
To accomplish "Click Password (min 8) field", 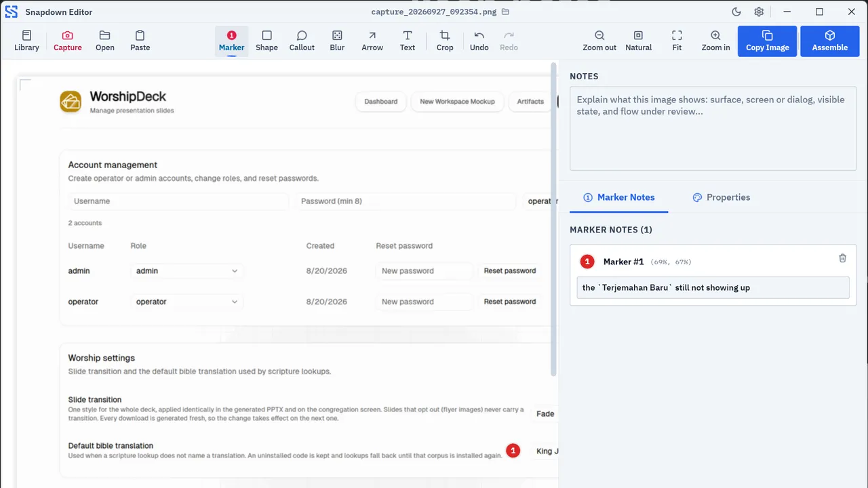I will 406,201.
